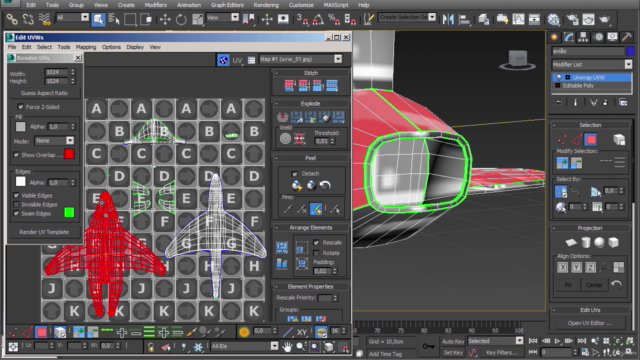Viewport: 640px width, 360px height.
Task: Click the weld Threshold value field
Action: tap(322, 141)
